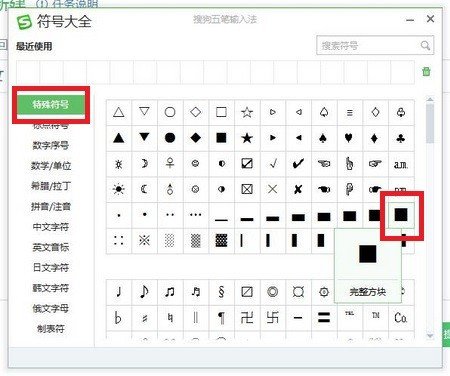The height and width of the screenshot is (376, 450).
Task: Switch to 希腊/拉丁 category
Action: (51, 186)
